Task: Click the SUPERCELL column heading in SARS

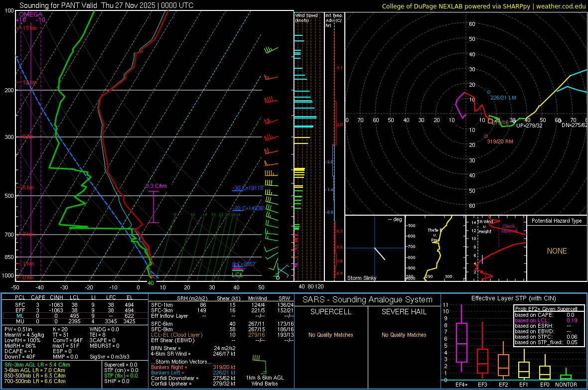Action: point(331,312)
